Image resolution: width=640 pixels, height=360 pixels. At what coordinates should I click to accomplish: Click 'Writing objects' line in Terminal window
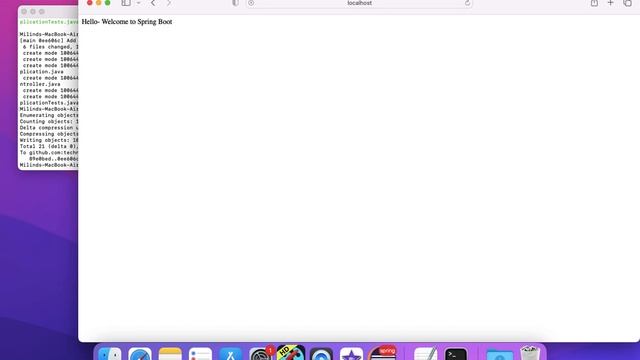pyautogui.click(x=49, y=140)
